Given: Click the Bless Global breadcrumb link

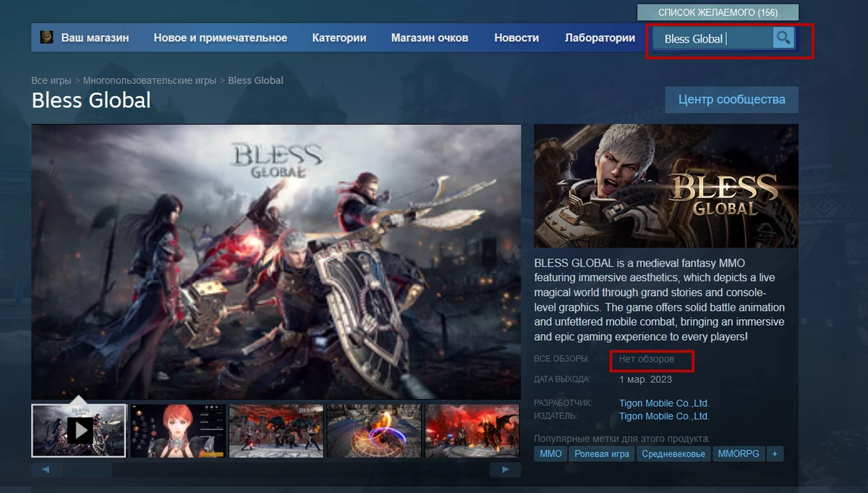Looking at the screenshot, I should coord(255,80).
